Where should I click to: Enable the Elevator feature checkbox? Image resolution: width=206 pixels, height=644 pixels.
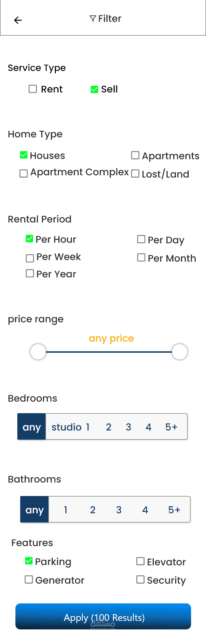(141, 561)
